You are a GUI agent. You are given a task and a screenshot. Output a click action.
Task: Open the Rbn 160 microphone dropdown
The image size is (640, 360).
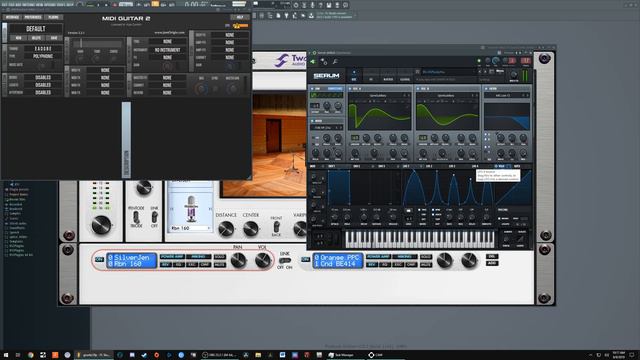pos(190,228)
